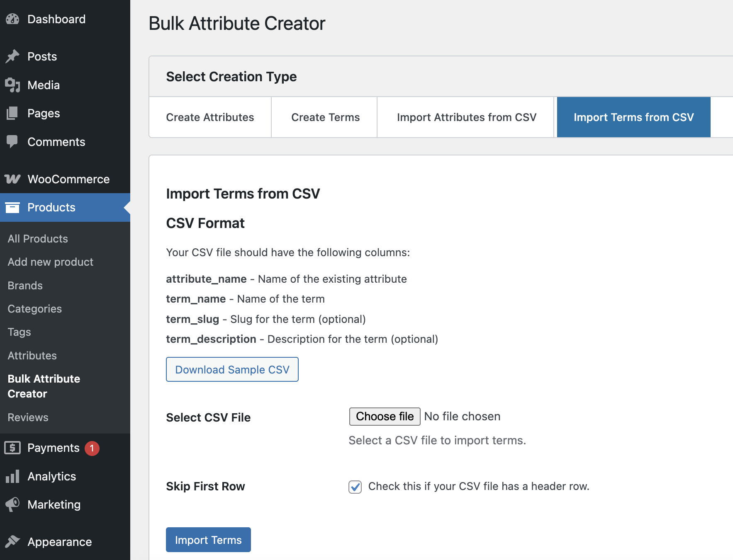733x560 pixels.
Task: Click the Products archive box icon
Action: coord(12,207)
